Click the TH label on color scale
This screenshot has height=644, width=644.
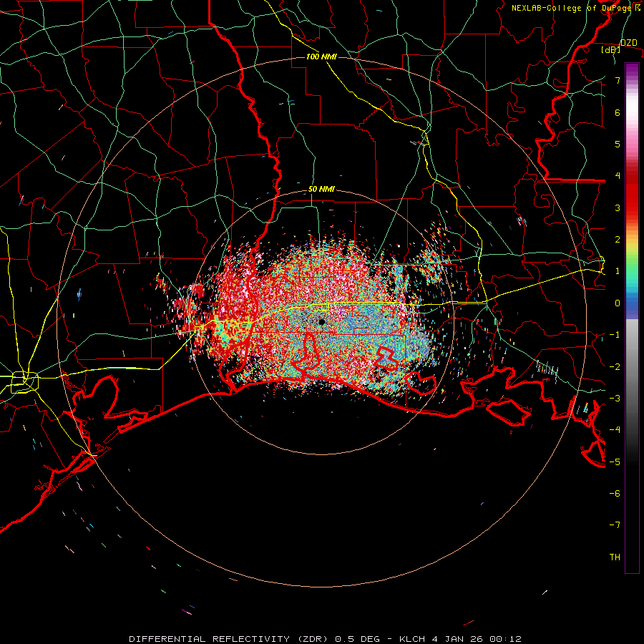coord(615,557)
